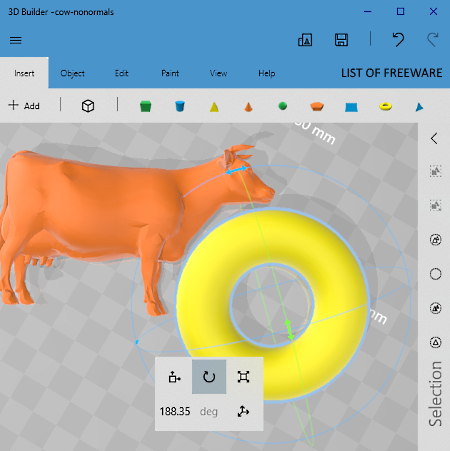
Task: Click the greyed redo arrow
Action: pos(433,39)
